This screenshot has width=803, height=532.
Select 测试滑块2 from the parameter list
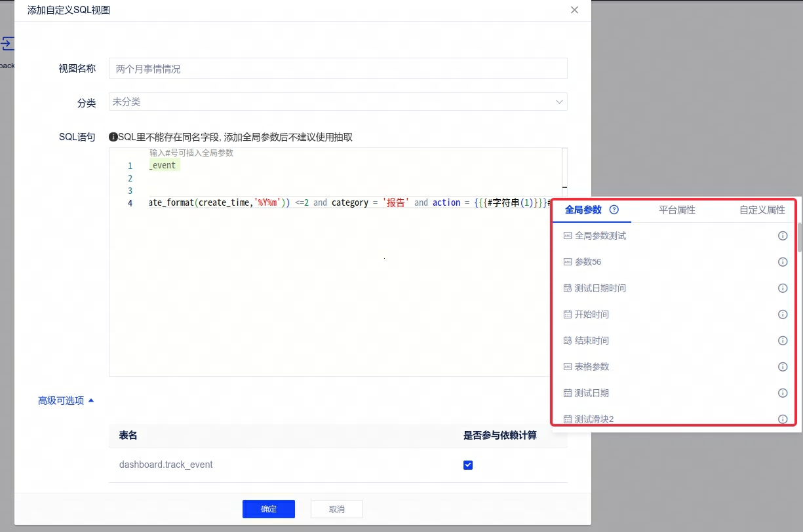tap(594, 419)
